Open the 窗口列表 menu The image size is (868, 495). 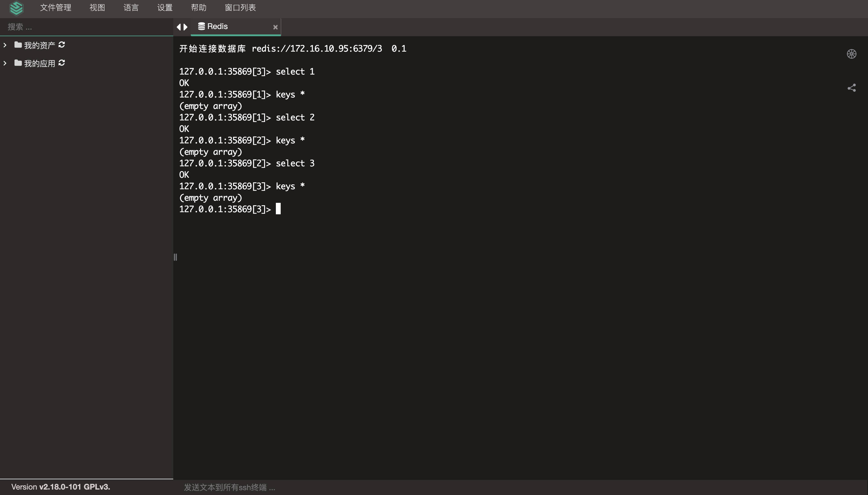[240, 8]
